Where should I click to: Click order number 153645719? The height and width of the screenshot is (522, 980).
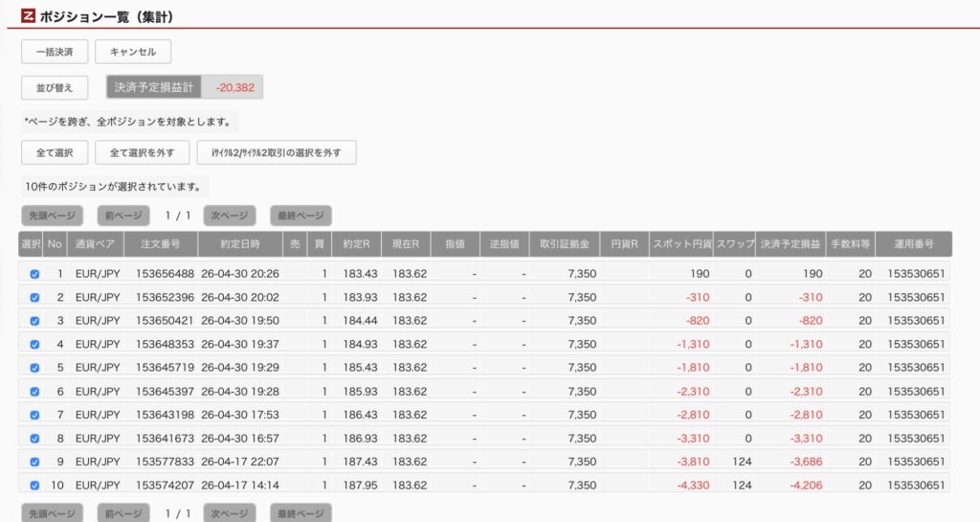point(165,368)
